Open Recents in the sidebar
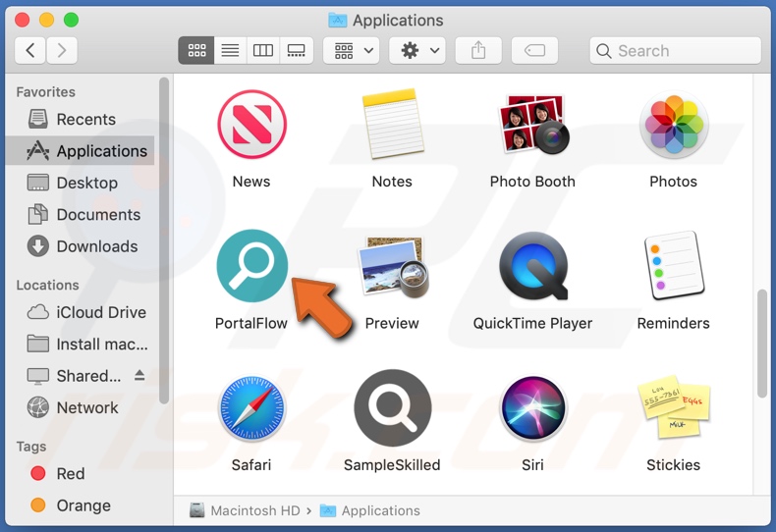Viewport: 776px width, 532px height. tap(82, 119)
